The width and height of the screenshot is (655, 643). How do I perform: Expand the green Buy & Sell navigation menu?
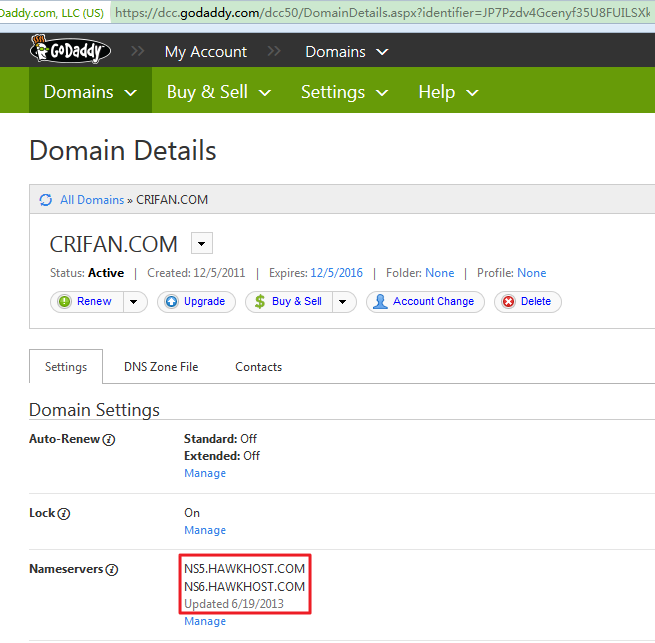(219, 91)
